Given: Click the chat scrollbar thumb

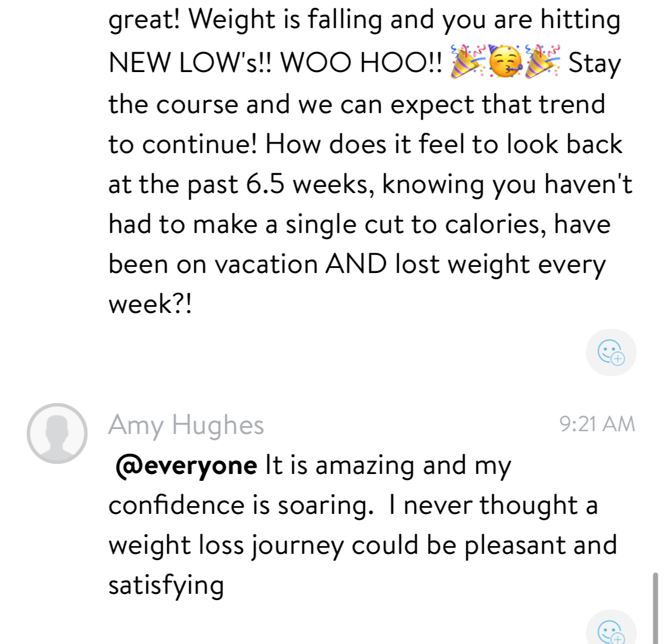Looking at the screenshot, I should point(655,608).
